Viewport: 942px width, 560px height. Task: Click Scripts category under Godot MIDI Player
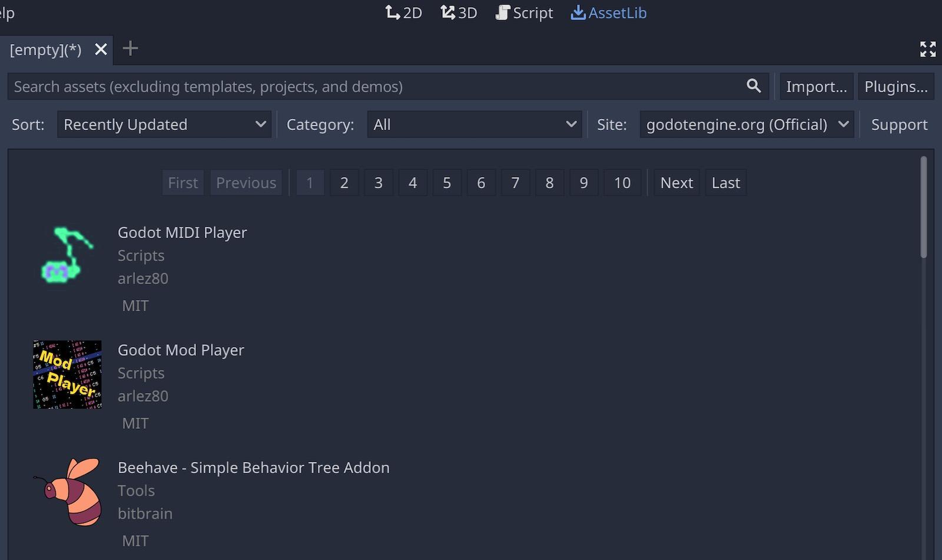pos(141,255)
